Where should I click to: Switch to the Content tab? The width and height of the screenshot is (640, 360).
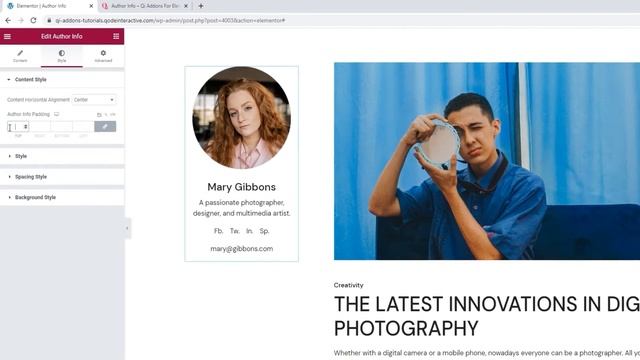coord(20,56)
